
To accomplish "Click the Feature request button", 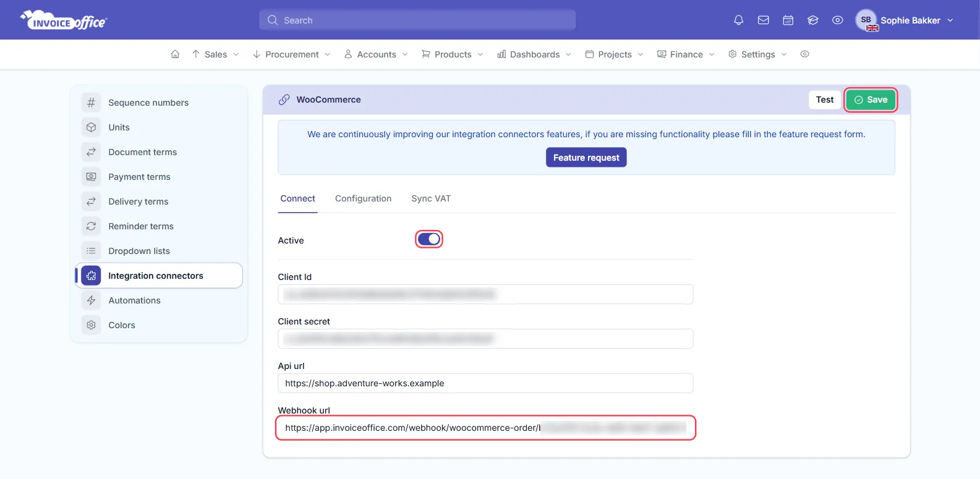I will [x=586, y=158].
